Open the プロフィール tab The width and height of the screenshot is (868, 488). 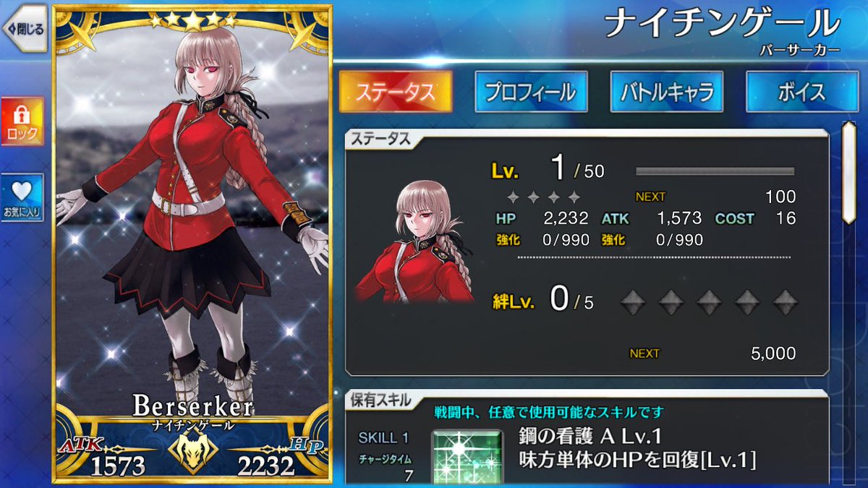pos(531,92)
